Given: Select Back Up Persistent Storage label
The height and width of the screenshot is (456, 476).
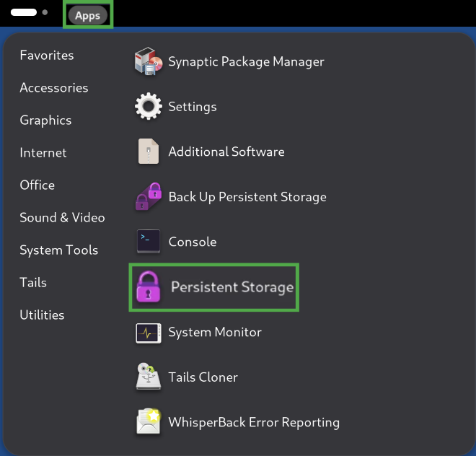Looking at the screenshot, I should [247, 197].
